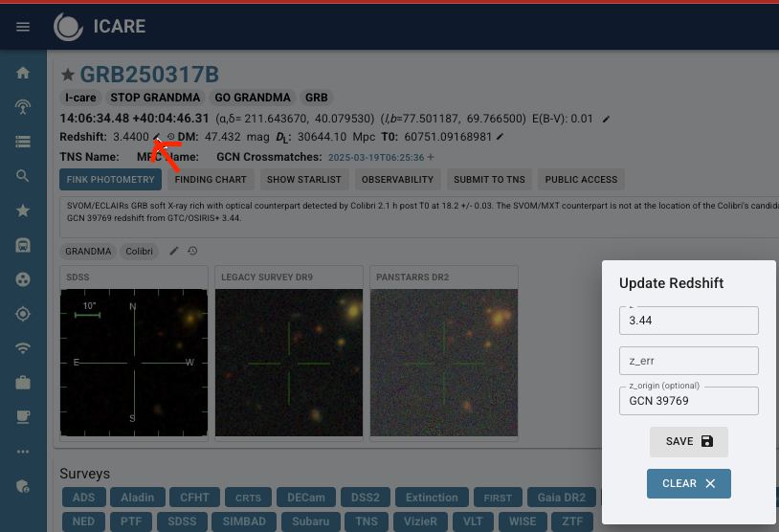Select GO GRANDMA chip
The width and height of the screenshot is (779, 532).
point(253,98)
